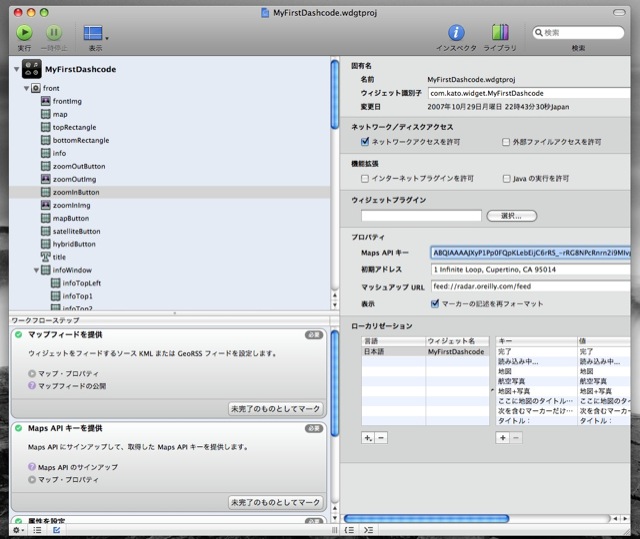Mark the map feed step as incomplete
640x539 pixels.
click(276, 408)
